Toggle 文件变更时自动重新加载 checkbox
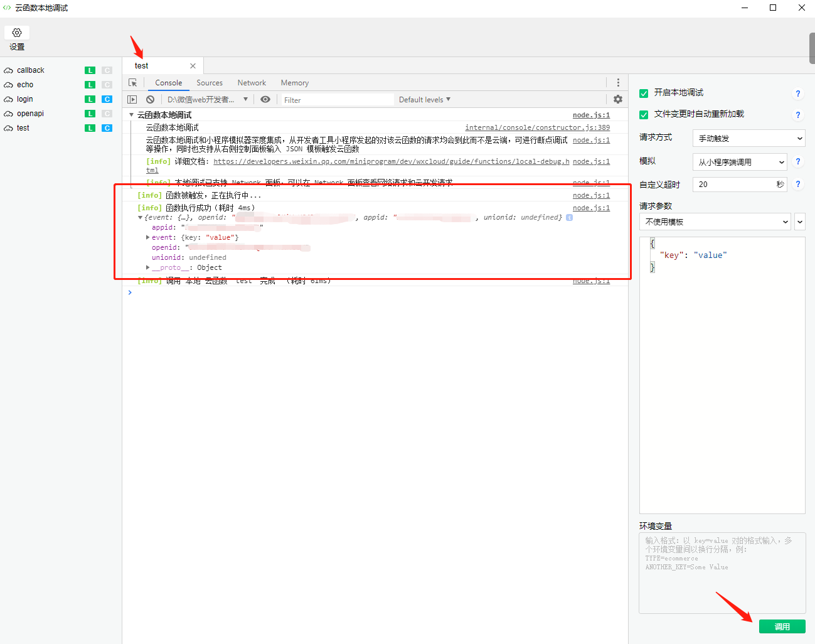 click(x=644, y=115)
